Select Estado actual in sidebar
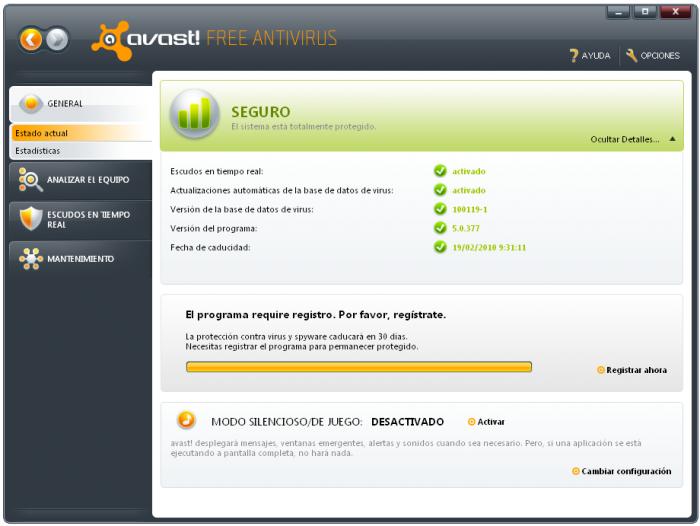The image size is (700, 526). 80,133
